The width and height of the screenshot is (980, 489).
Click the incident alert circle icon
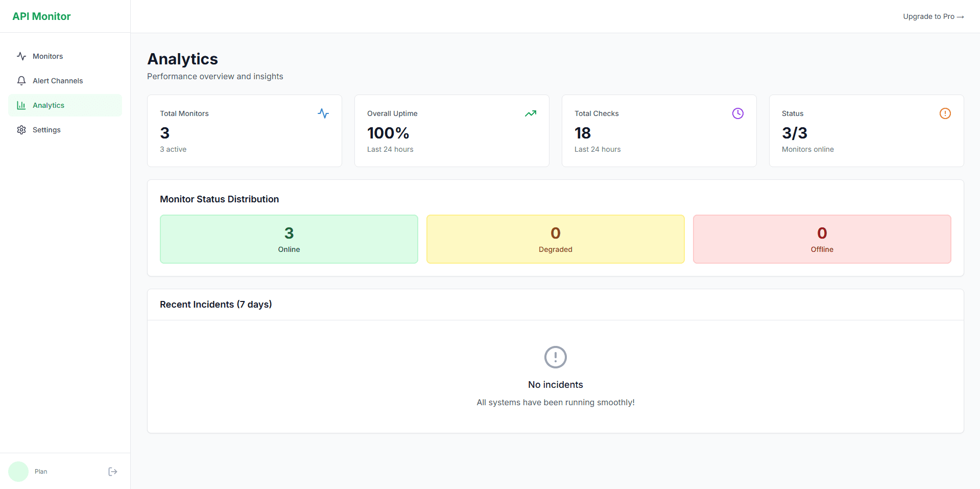coord(556,357)
